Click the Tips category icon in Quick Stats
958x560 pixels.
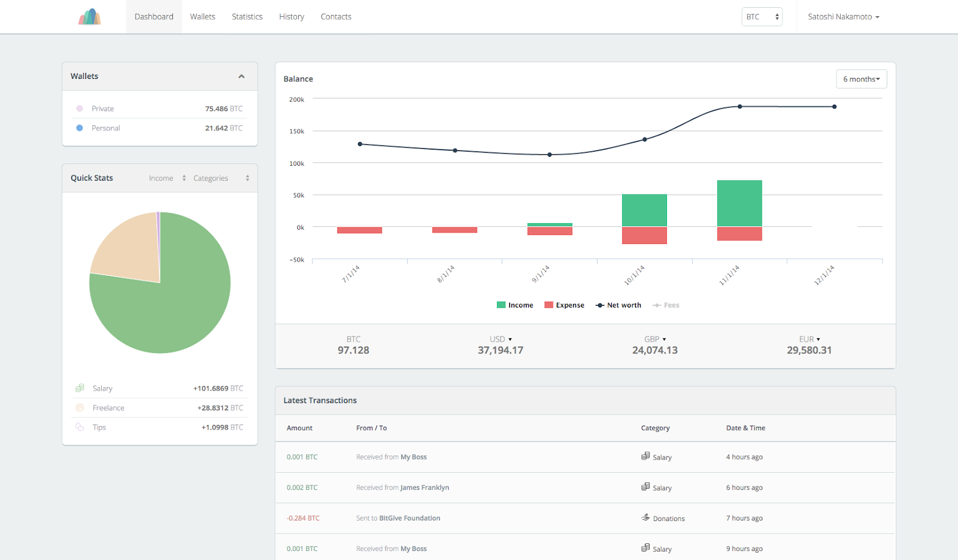tap(80, 427)
